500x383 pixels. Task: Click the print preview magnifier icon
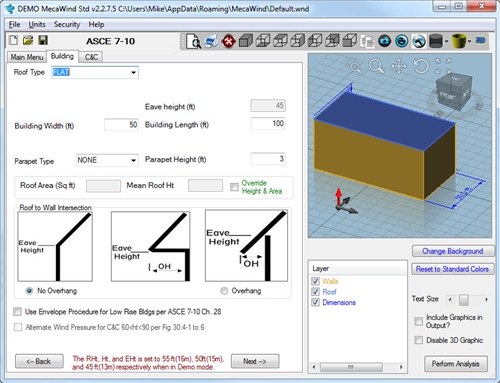(x=193, y=41)
